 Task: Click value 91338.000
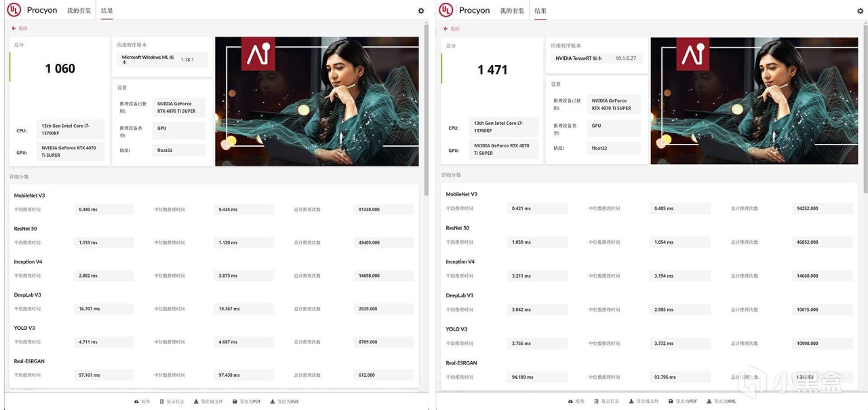point(384,209)
